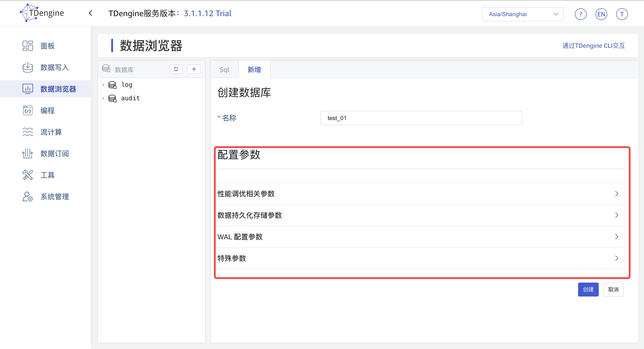The width and height of the screenshot is (644, 349).
Task: Go to 数据写入 in the sidebar
Action: (x=54, y=68)
